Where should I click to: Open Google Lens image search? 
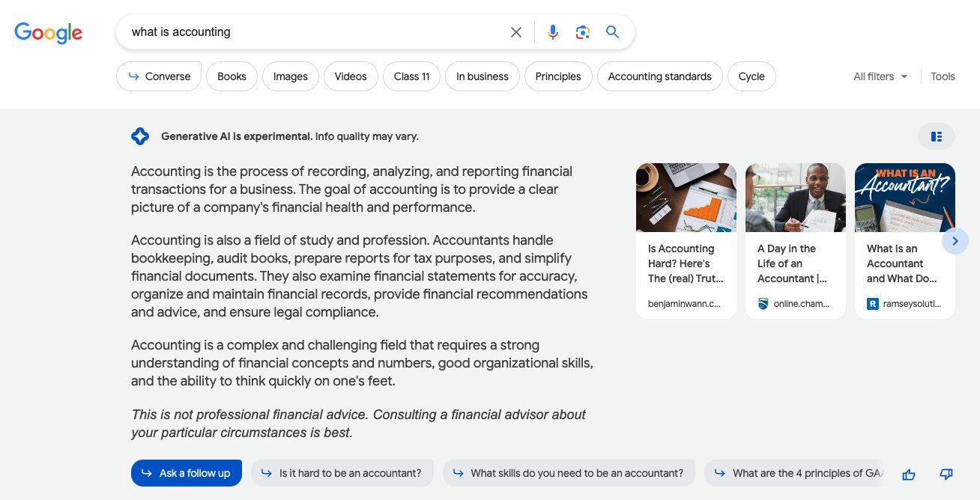[583, 32]
